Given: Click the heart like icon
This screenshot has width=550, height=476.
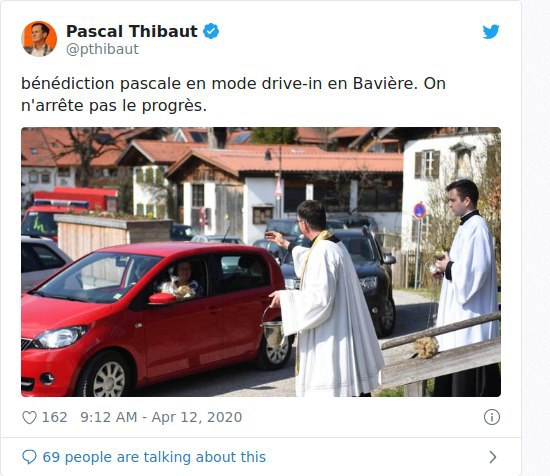Looking at the screenshot, I should point(29,417).
